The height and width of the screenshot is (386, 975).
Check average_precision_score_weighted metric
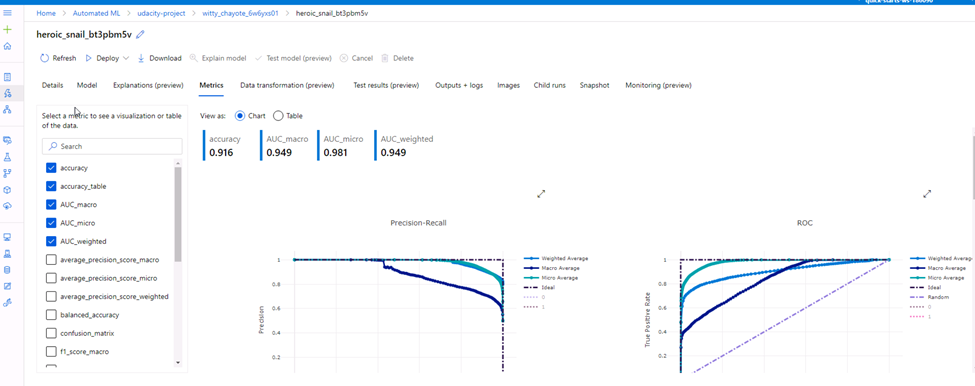[51, 296]
